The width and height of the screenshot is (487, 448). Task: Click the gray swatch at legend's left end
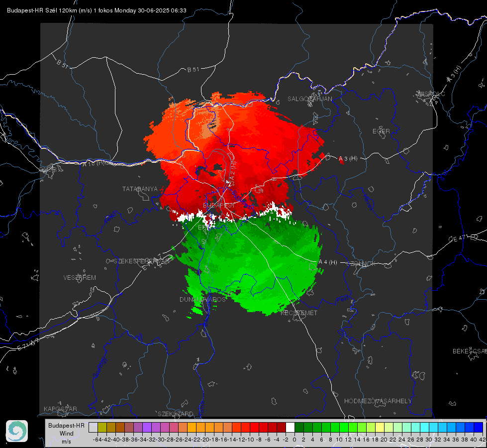coord(93,427)
